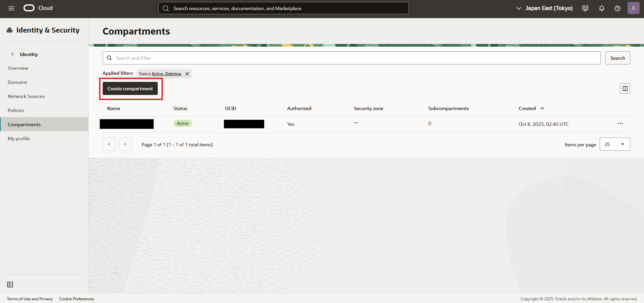The width and height of the screenshot is (644, 303).
Task: Click the Status column header
Action: (180, 108)
